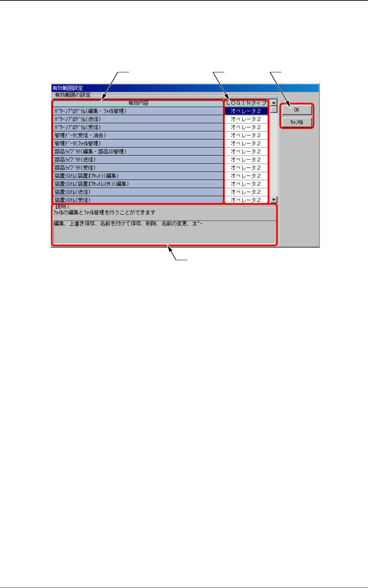Click LOGIN type cell of パターンプログラム(受信)
The height and width of the screenshot is (588, 368).
[x=246, y=127]
